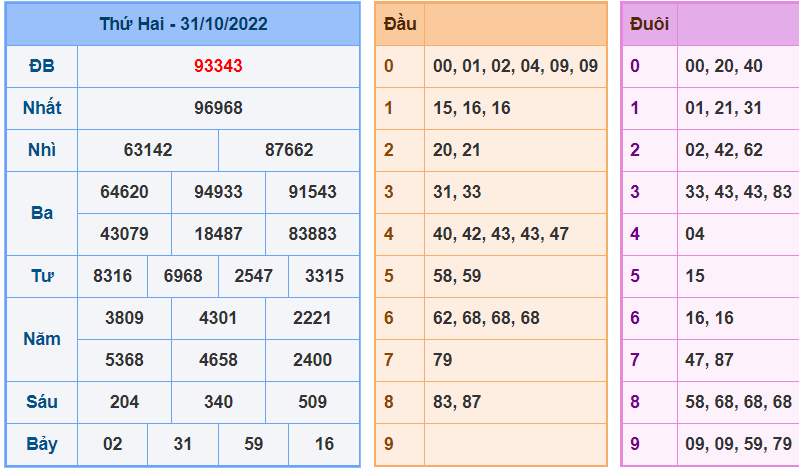Select the Nhì prize number 63142
Image resolution: width=799 pixels, height=468 pixels.
[x=148, y=150]
